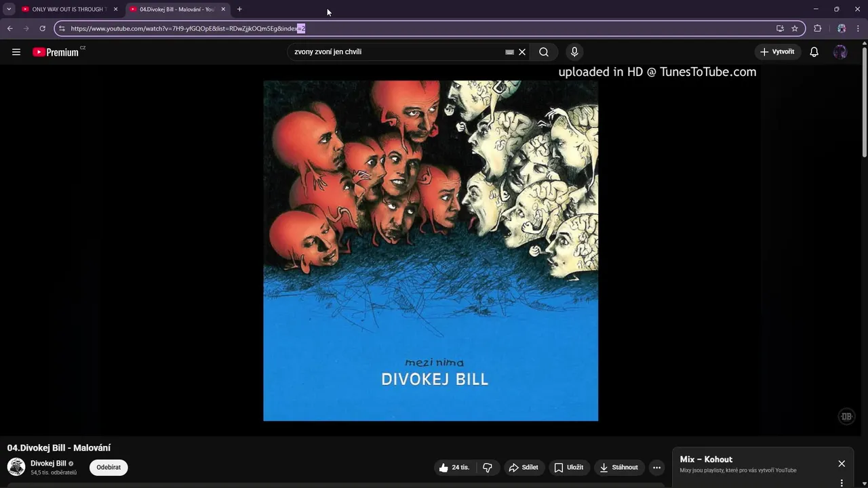Image resolution: width=868 pixels, height=488 pixels.
Task: Open Mix playlist three-dot options
Action: pos(842,483)
